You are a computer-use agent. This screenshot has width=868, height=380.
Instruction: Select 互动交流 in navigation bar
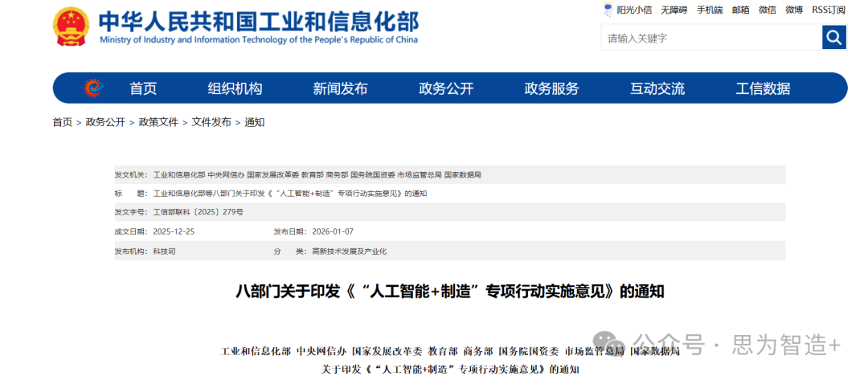coord(657,88)
